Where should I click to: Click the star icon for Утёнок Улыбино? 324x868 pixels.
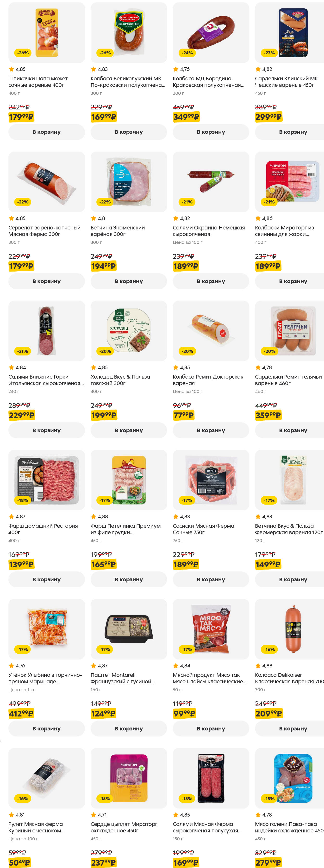point(12,665)
